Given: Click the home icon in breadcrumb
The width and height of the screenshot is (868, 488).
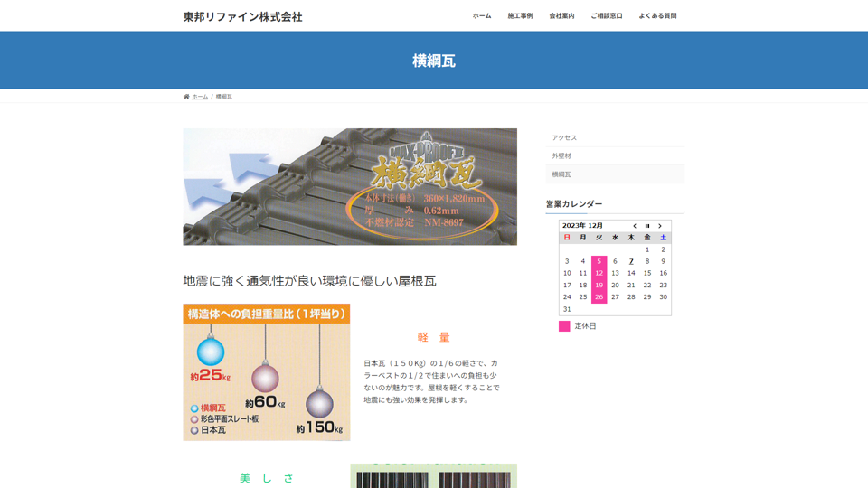Looking at the screenshot, I should click(x=186, y=97).
